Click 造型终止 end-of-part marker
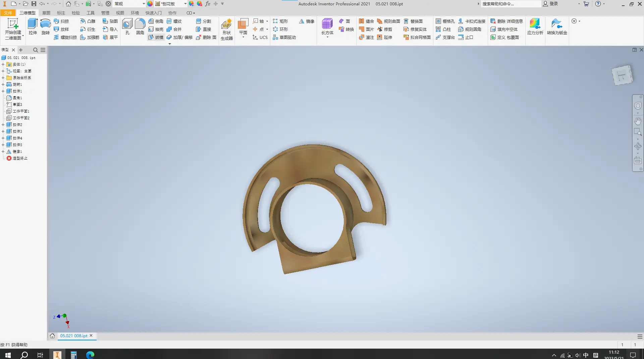Screen dimensions: 644x359 pos(17,158)
